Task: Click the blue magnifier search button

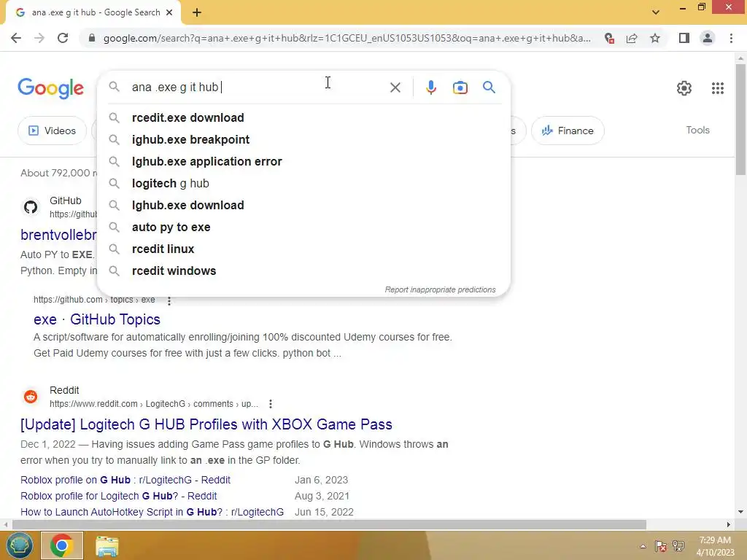Action: click(489, 87)
